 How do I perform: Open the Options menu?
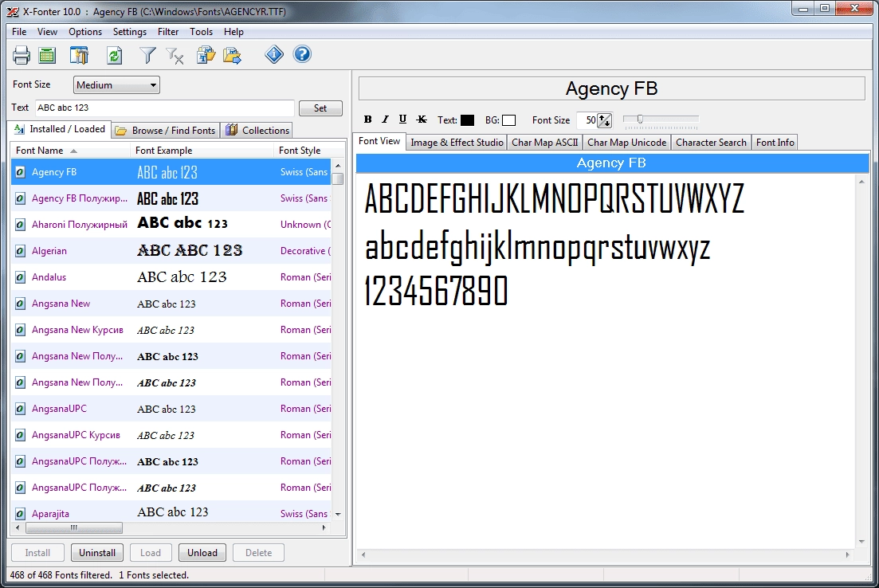[85, 32]
